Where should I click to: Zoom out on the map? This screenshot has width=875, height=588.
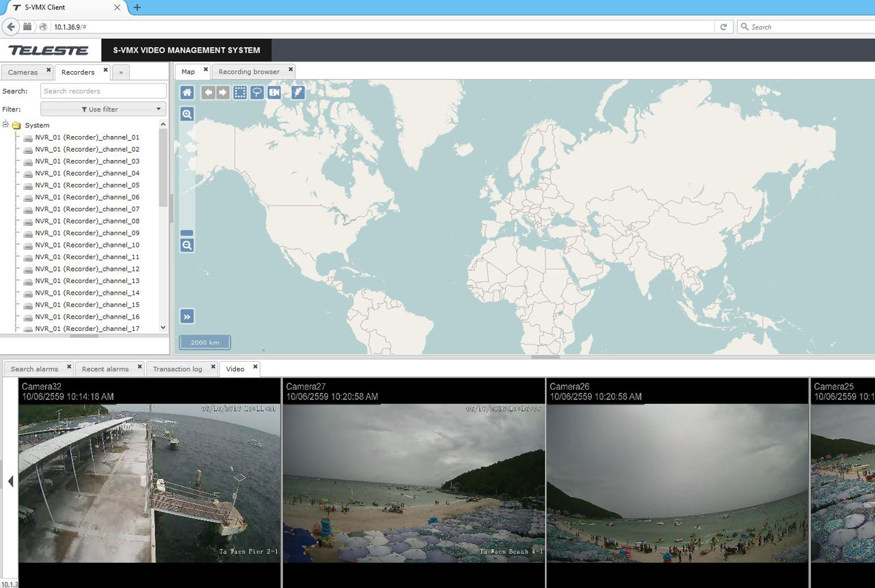point(187,245)
